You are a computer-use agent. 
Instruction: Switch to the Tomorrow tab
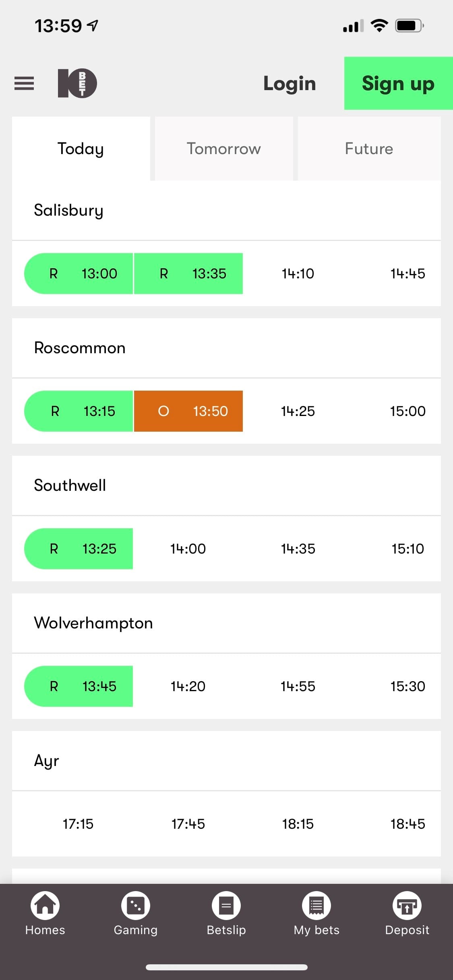point(224,149)
